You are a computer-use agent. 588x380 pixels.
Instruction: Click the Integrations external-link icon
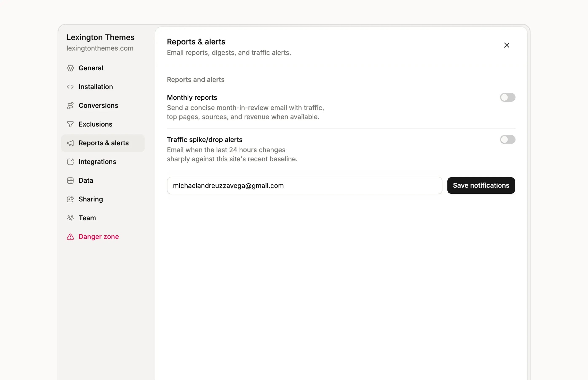[70, 162]
